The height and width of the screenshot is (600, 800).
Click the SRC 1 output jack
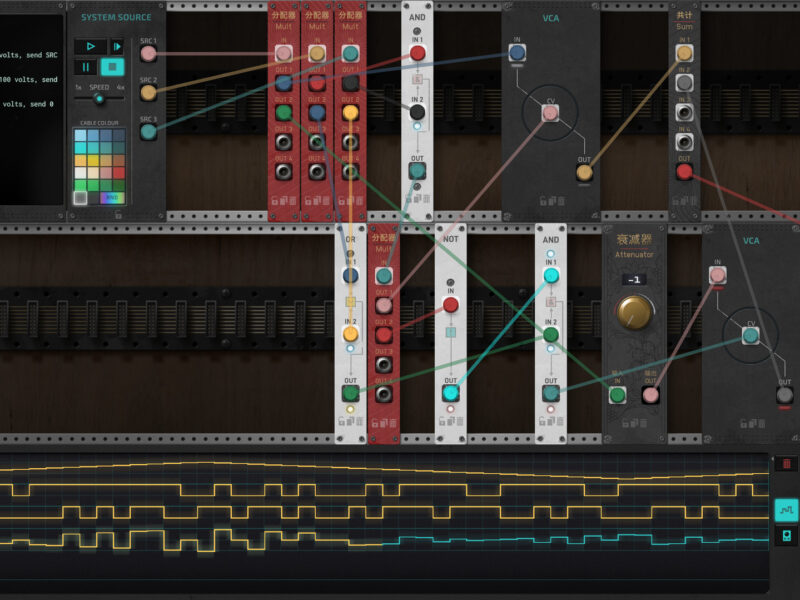tap(148, 54)
